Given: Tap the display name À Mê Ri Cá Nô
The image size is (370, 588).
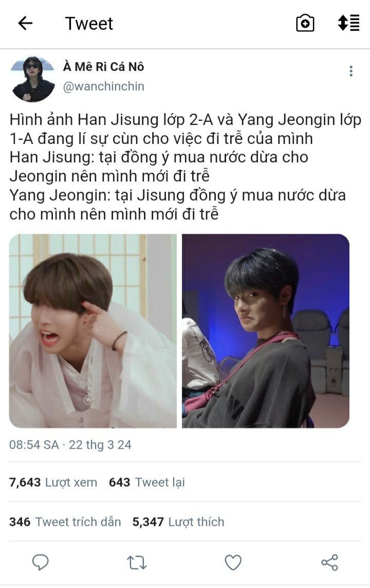Looking at the screenshot, I should tap(104, 67).
